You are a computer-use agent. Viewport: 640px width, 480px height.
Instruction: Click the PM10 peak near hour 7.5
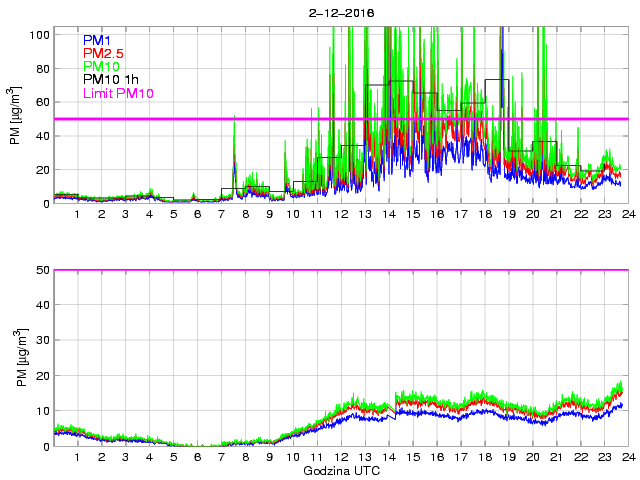234,117
